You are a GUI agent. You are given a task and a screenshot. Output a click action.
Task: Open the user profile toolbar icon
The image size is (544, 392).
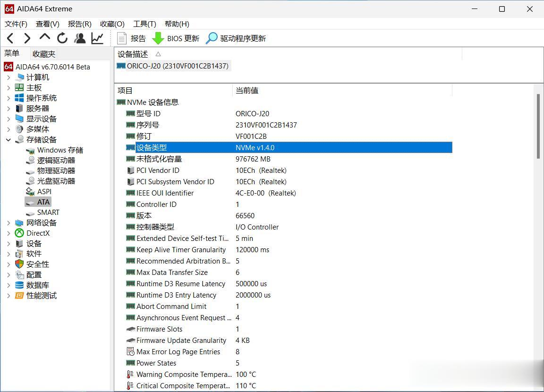coord(80,38)
